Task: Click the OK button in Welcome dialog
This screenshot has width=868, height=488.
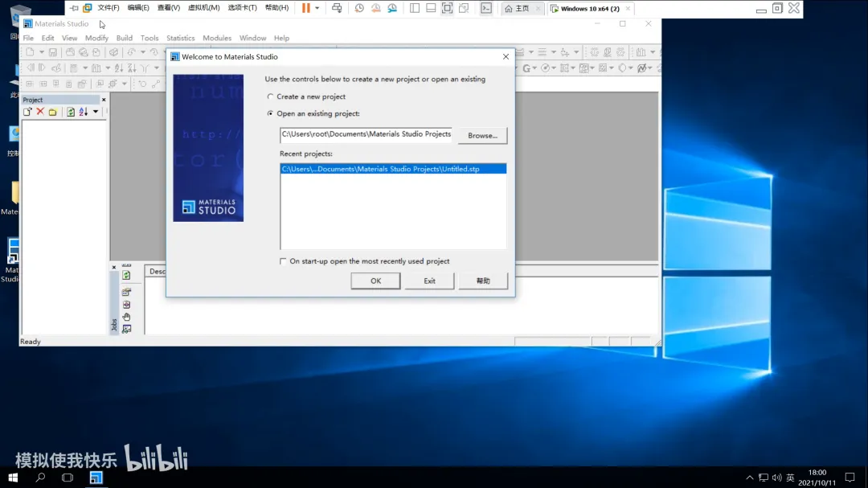Action: point(375,281)
